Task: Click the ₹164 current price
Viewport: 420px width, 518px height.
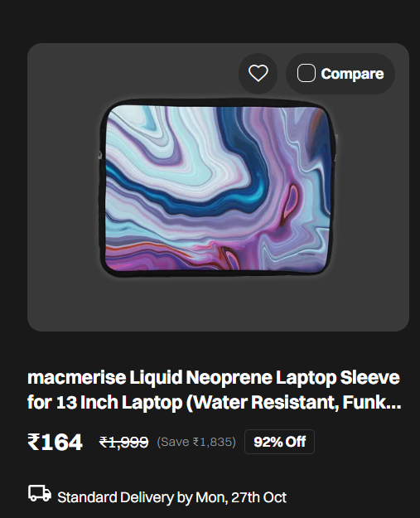Action: point(56,442)
